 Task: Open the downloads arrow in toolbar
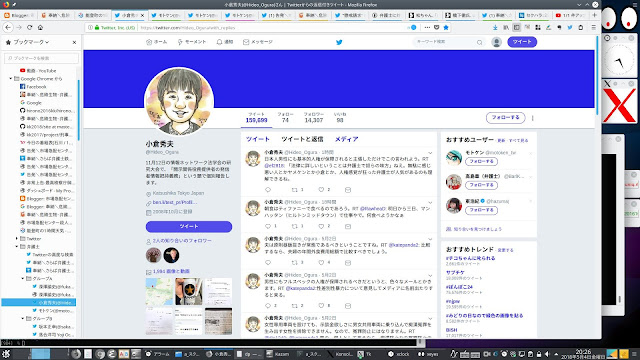(495, 27)
